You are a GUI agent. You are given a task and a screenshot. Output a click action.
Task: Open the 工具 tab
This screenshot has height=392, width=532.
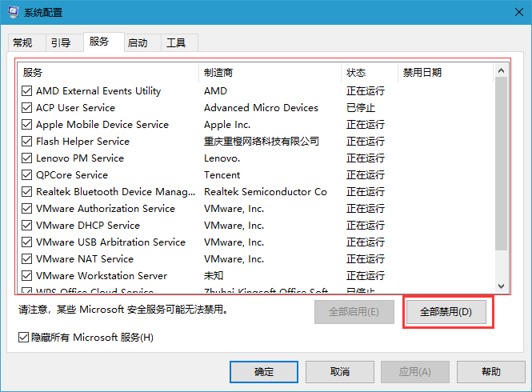click(176, 43)
